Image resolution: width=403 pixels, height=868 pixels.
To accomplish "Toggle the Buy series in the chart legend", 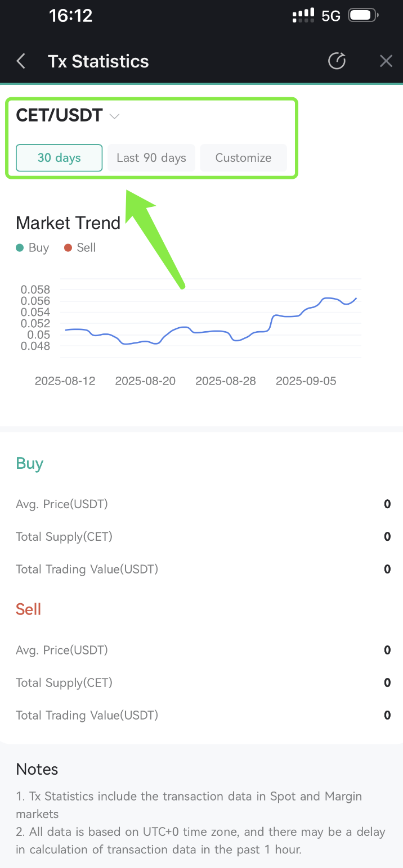I will tap(32, 247).
